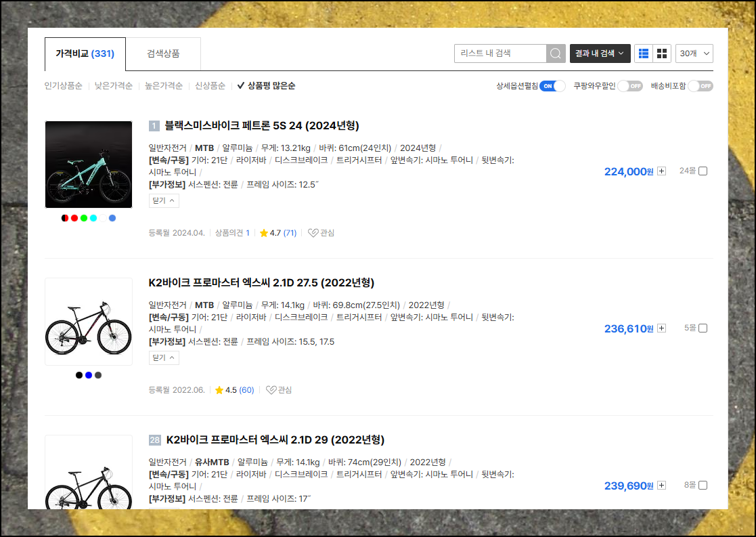
Task: Sort by 인기상품순
Action: 63,86
